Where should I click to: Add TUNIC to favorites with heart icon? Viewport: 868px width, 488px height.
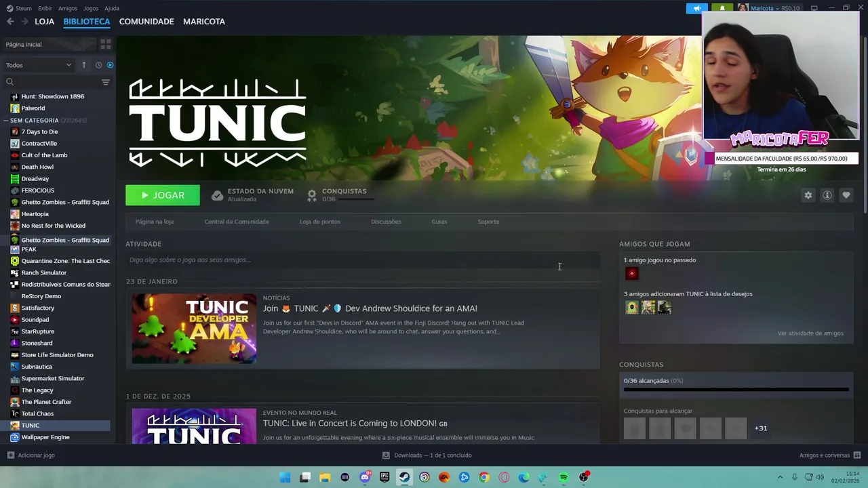pos(846,195)
